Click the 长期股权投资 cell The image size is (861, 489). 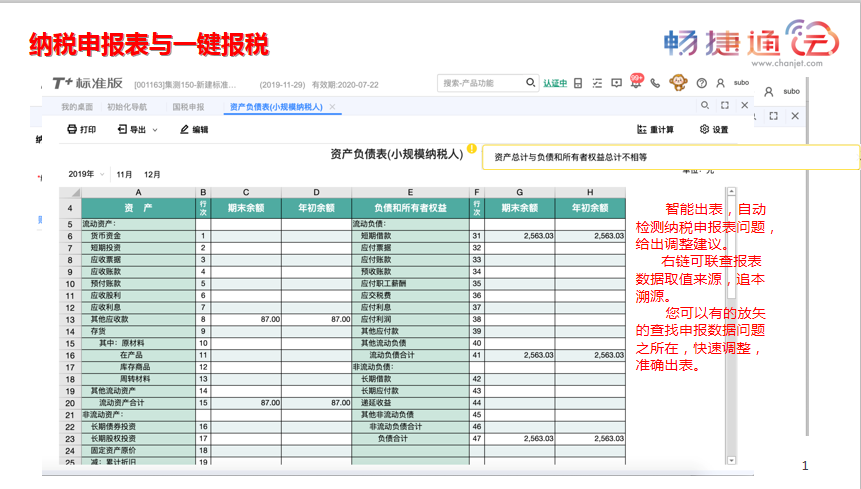pyautogui.click(x=138, y=439)
